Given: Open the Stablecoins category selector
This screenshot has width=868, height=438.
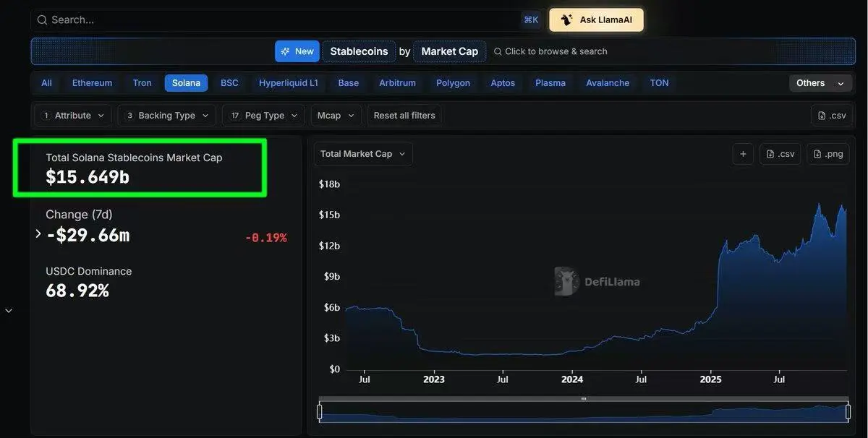Looking at the screenshot, I should (x=359, y=51).
